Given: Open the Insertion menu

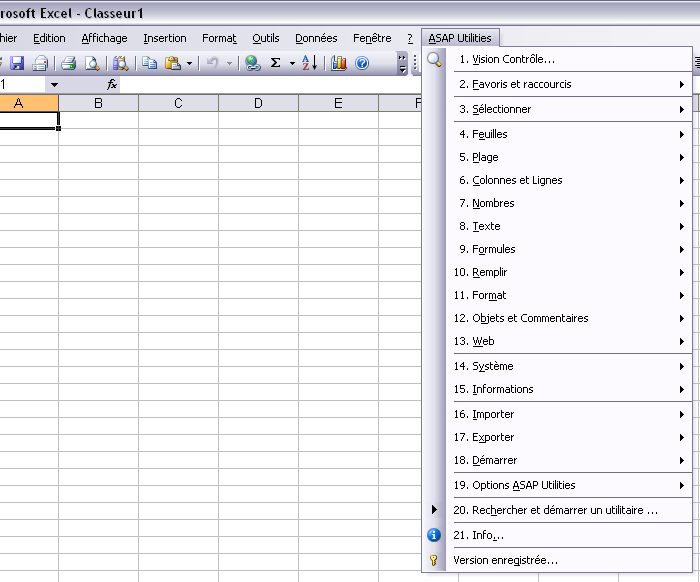Looking at the screenshot, I should 165,38.
